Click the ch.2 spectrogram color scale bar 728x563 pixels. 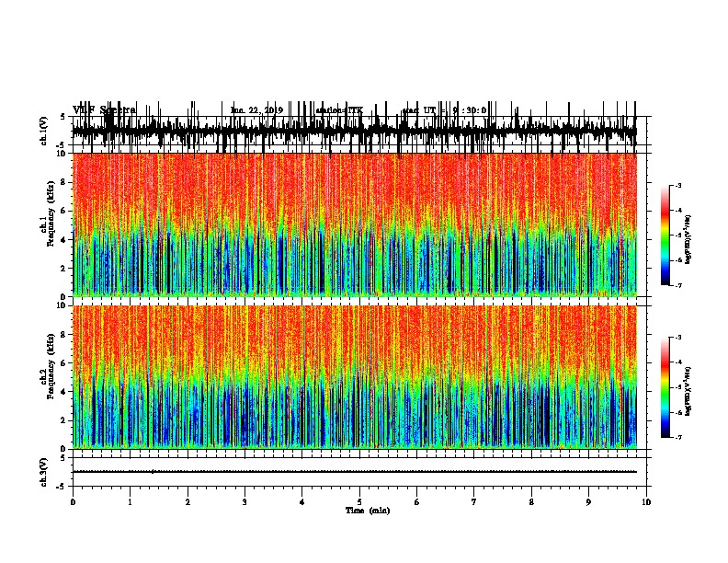pos(665,387)
